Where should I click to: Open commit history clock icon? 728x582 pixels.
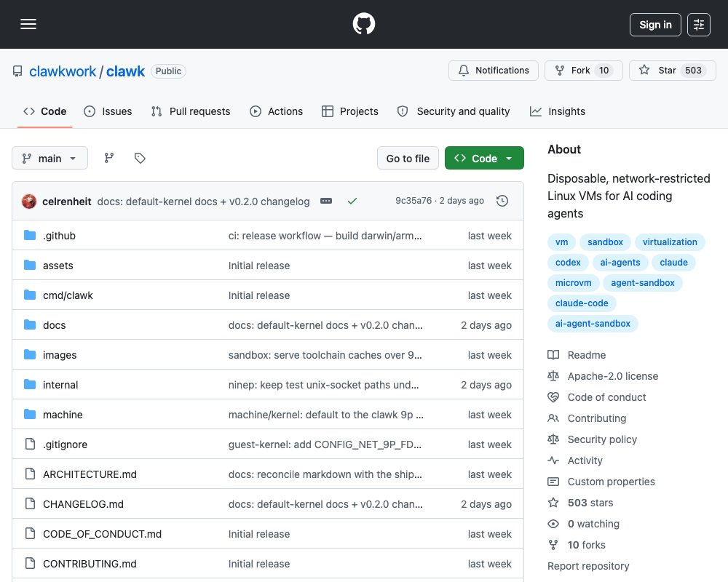click(x=502, y=201)
